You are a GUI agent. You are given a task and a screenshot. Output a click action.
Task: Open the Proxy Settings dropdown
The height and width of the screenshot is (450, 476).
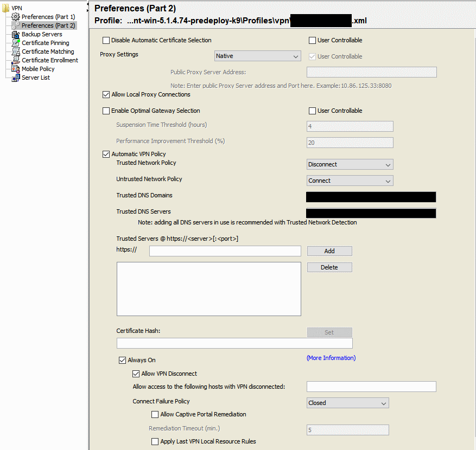click(x=257, y=56)
